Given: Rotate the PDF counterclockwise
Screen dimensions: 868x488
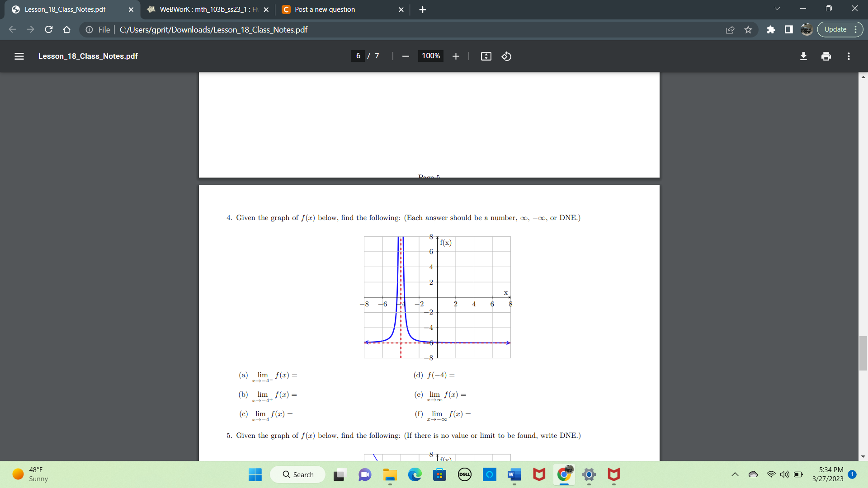Looking at the screenshot, I should (x=506, y=56).
